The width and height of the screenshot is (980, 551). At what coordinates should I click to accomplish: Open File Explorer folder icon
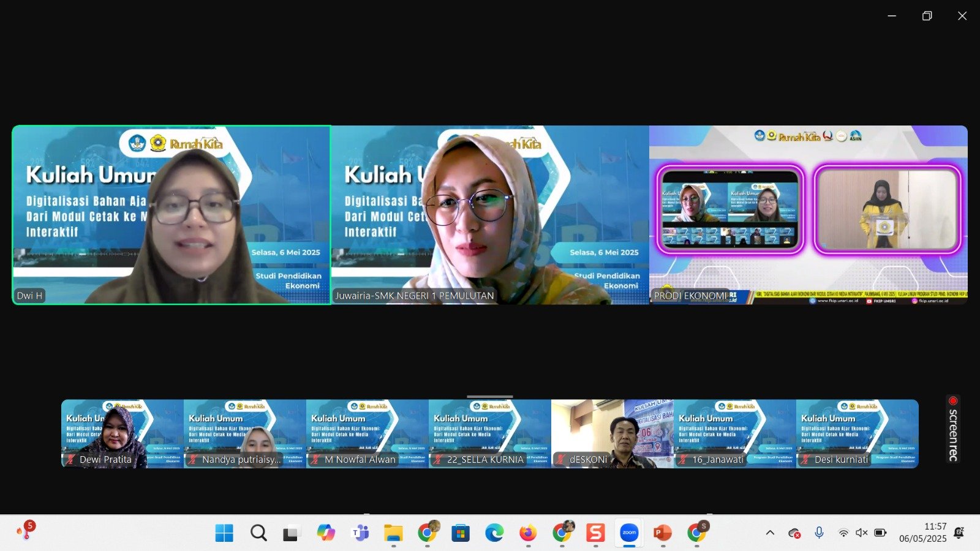(393, 533)
